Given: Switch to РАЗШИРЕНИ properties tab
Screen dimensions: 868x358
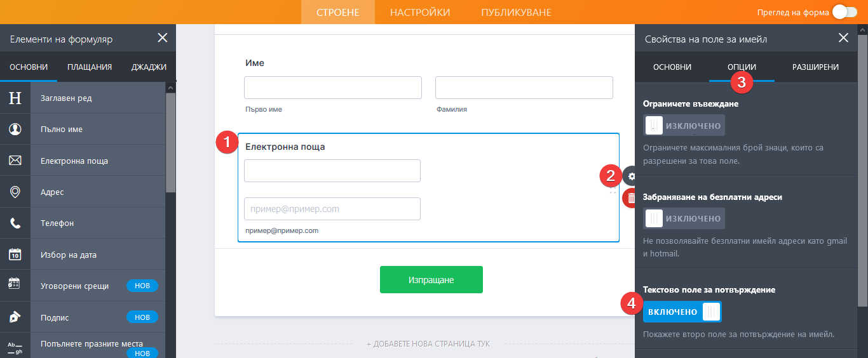Looking at the screenshot, I should 815,67.
